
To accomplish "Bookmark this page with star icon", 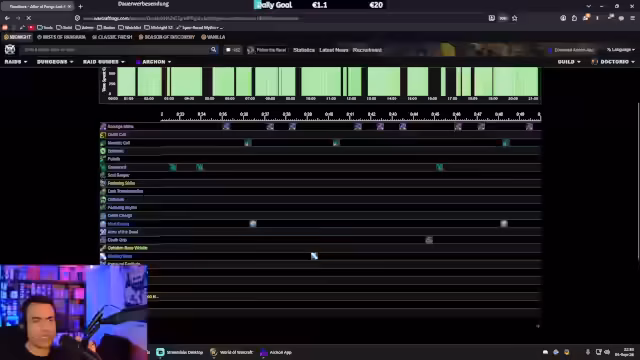I will tap(515, 18).
